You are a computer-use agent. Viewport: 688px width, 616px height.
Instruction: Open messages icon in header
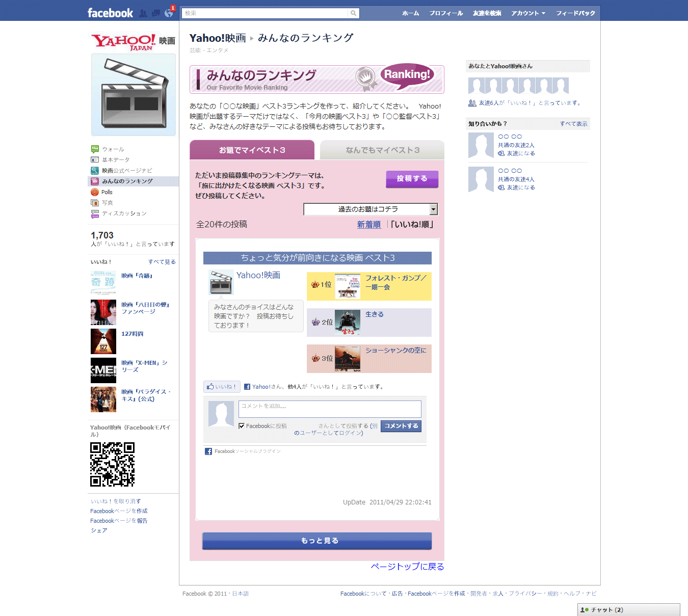tap(156, 13)
